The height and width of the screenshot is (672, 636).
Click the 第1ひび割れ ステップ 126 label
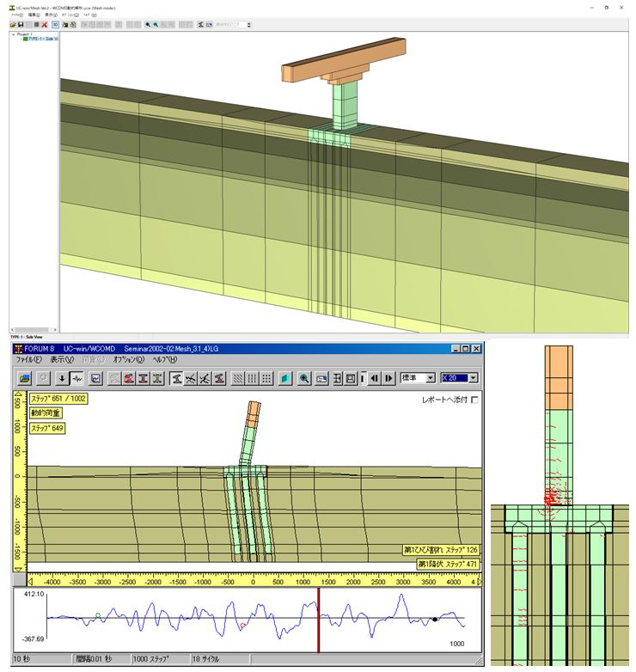point(441,550)
